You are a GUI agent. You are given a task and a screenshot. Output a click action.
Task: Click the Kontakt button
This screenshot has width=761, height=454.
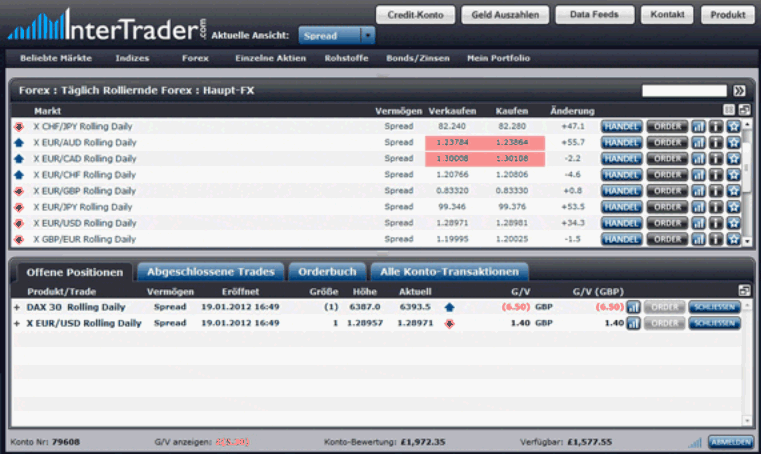[667, 15]
